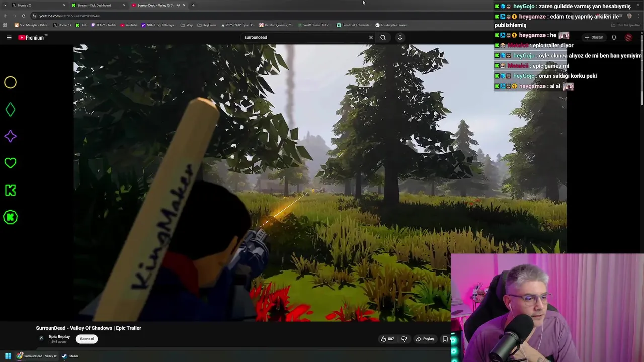
Task: Open the account avatar menu
Action: pyautogui.click(x=629, y=37)
